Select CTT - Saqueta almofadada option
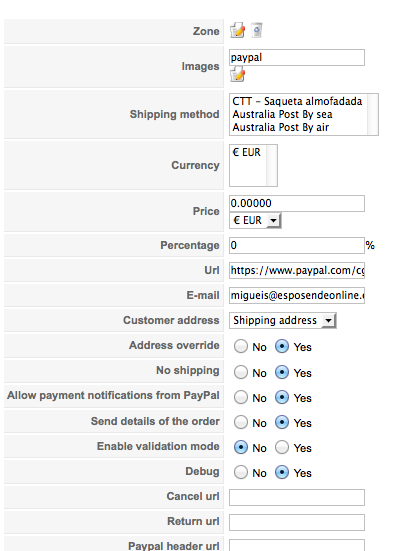The height and width of the screenshot is (551, 396). (x=297, y=101)
